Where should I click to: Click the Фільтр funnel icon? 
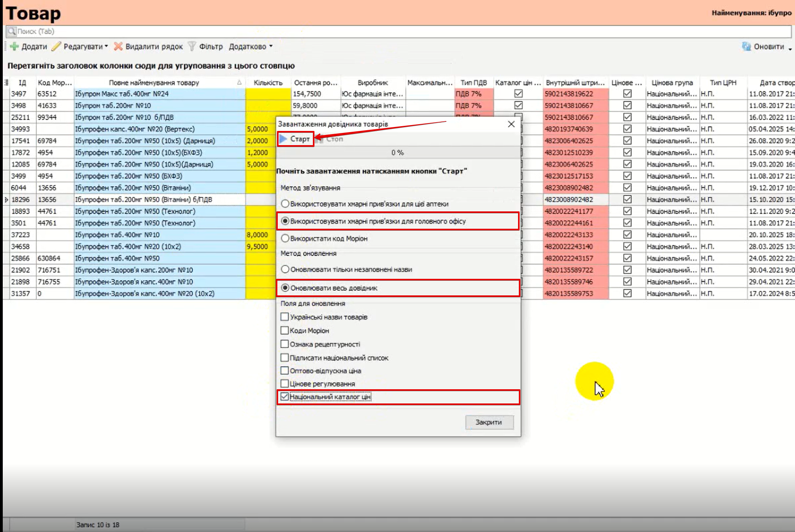(192, 46)
